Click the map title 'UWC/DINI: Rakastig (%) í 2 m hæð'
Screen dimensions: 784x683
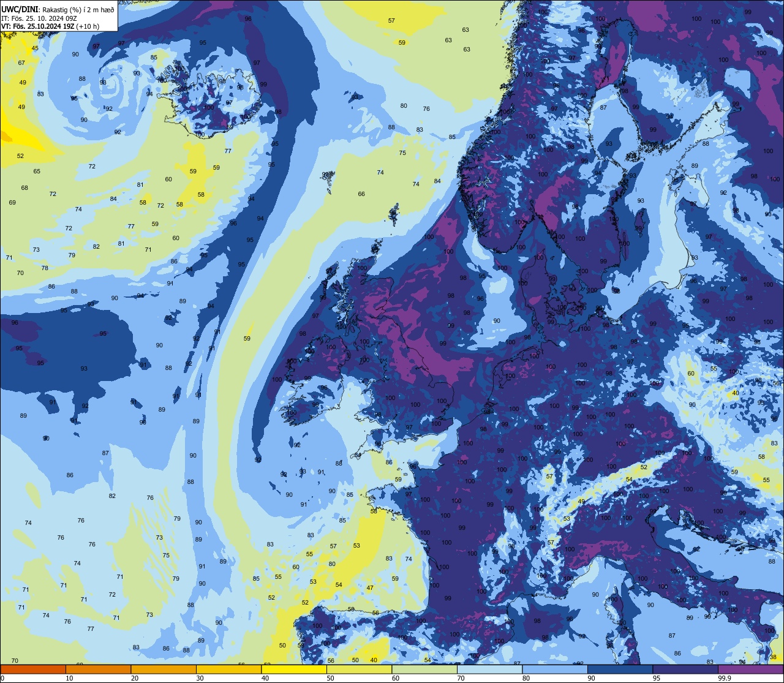[58, 9]
